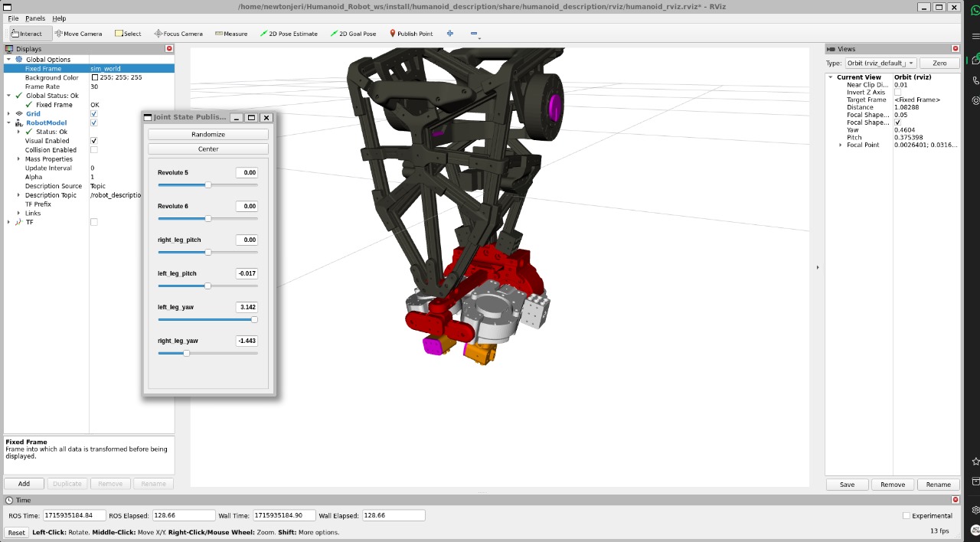
Task: Select the 2D Goal Pose tool
Action: pos(353,34)
